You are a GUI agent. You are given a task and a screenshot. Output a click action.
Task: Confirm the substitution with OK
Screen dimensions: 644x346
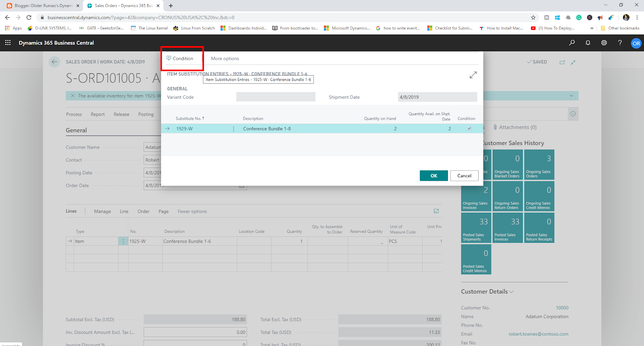pos(434,176)
